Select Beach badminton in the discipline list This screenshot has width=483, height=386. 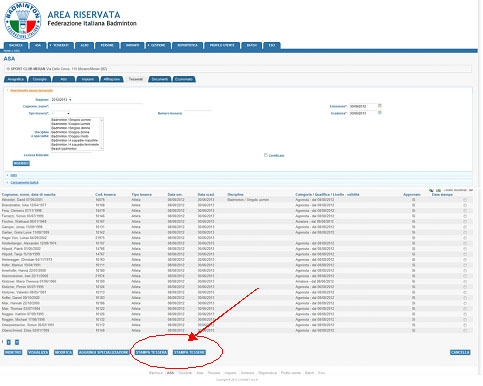tap(64, 149)
